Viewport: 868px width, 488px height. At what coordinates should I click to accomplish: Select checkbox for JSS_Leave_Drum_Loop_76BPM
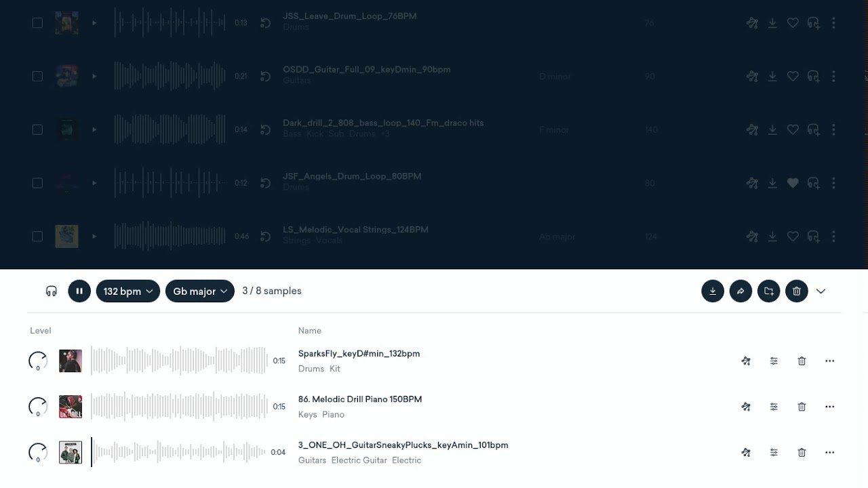37,22
